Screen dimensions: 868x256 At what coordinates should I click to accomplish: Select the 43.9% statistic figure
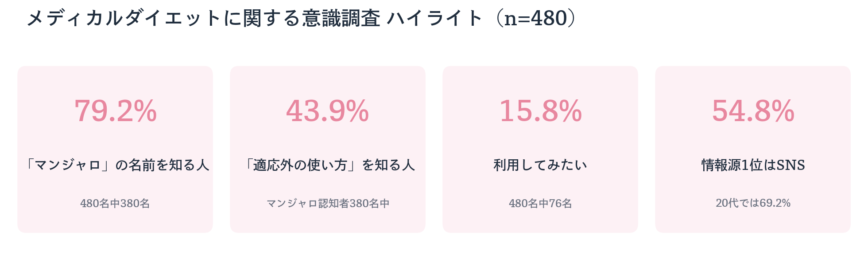click(x=328, y=111)
